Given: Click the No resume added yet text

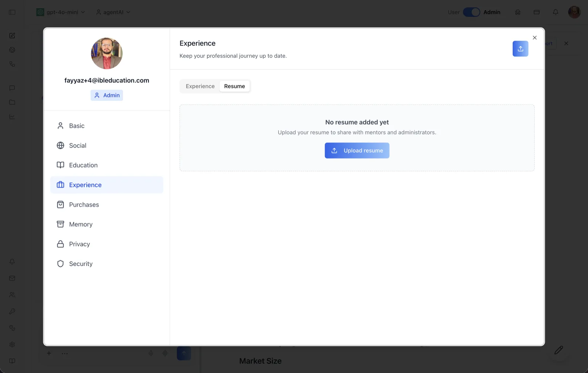Looking at the screenshot, I should pyautogui.click(x=357, y=122).
